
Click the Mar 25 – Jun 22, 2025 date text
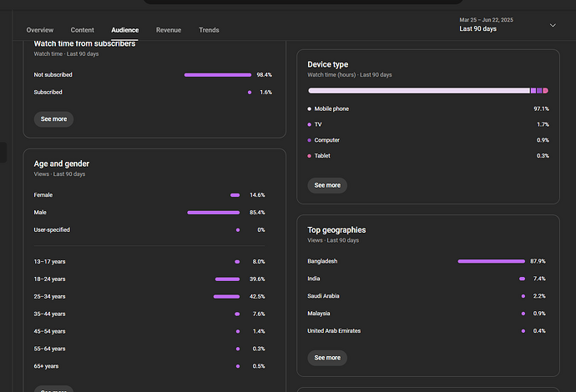tap(487, 20)
